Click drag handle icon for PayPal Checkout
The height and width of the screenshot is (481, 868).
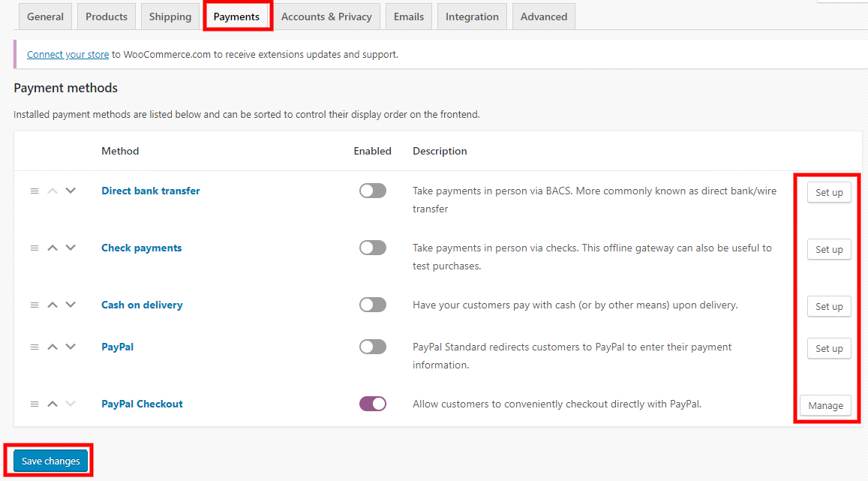click(x=35, y=404)
